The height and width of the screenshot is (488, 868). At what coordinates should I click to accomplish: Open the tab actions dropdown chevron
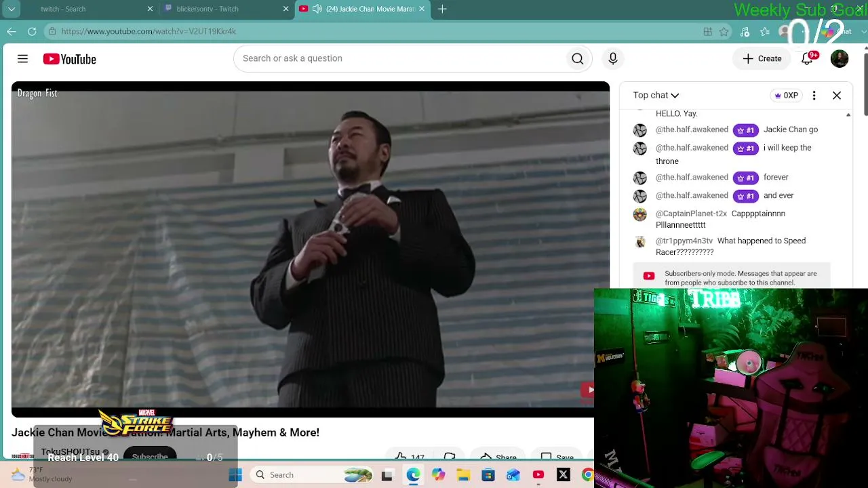pyautogui.click(x=12, y=9)
